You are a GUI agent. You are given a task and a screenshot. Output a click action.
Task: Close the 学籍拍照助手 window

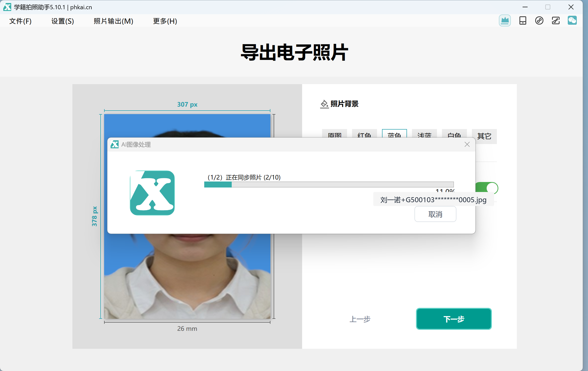[571, 7]
